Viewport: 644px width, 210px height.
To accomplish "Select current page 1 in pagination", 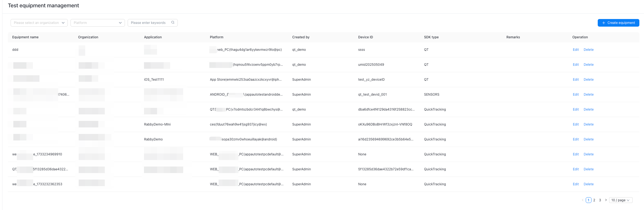I will [x=588, y=200].
